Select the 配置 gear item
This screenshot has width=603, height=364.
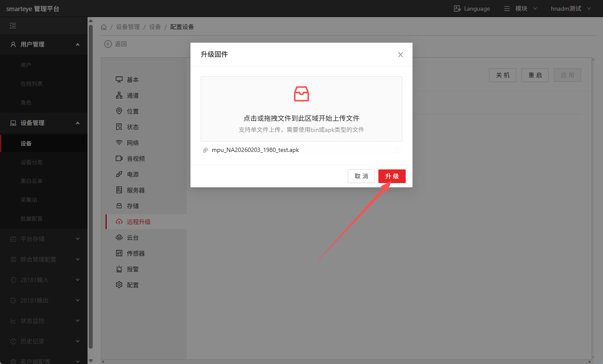tap(132, 285)
